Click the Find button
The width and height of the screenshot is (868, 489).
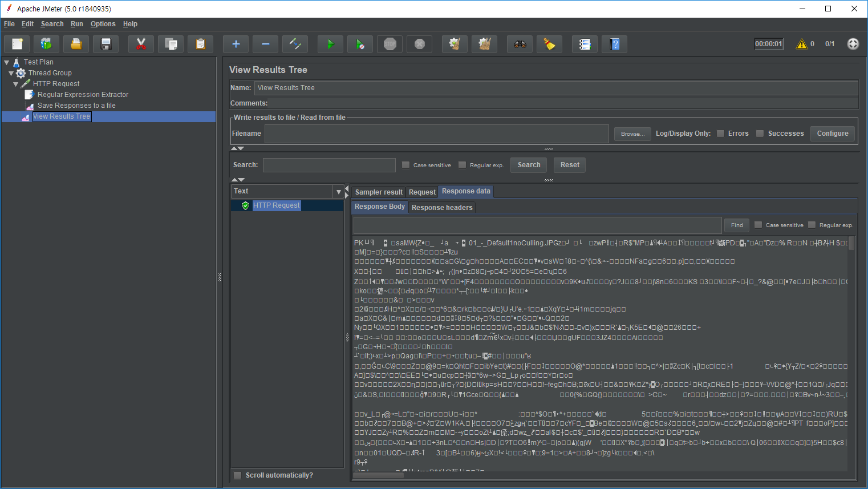(x=737, y=225)
